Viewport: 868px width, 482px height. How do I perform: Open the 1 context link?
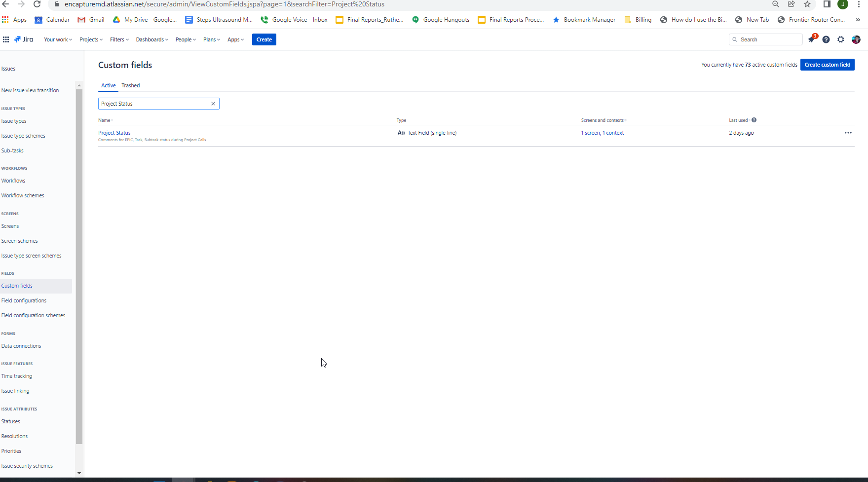(x=613, y=133)
